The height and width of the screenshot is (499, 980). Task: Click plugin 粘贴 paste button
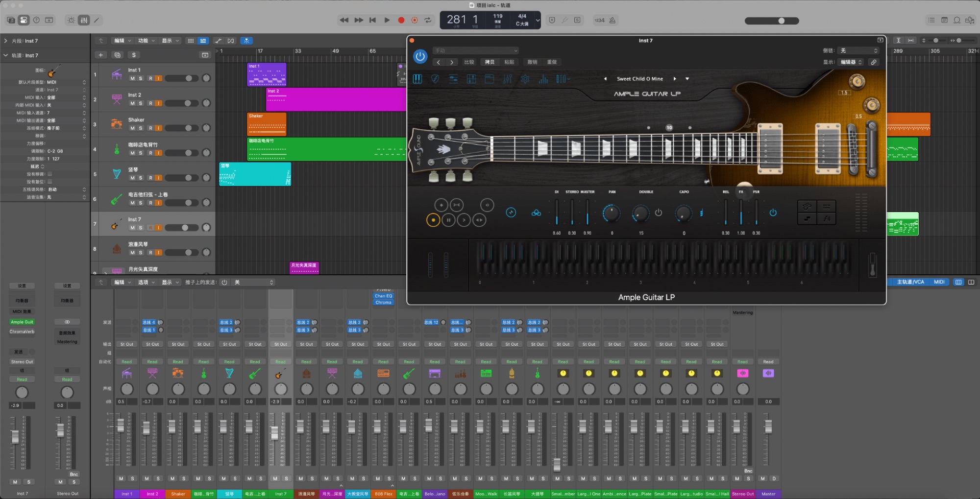pos(510,62)
